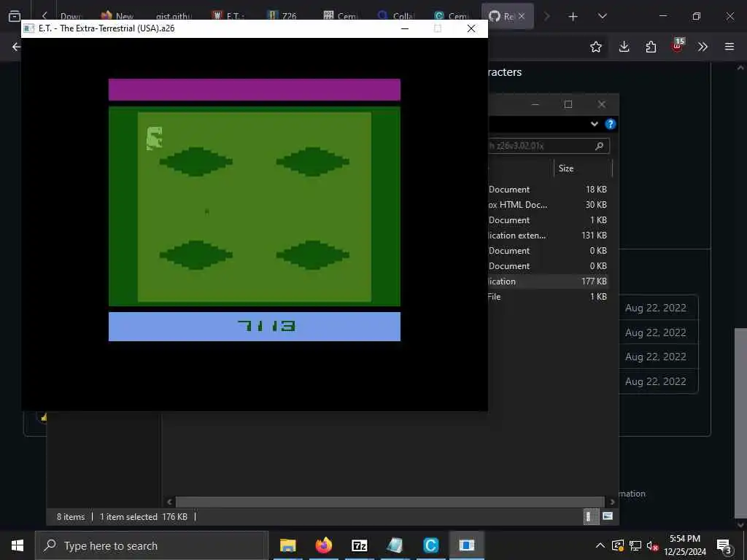Open 7-Zip from the taskbar

[359, 545]
